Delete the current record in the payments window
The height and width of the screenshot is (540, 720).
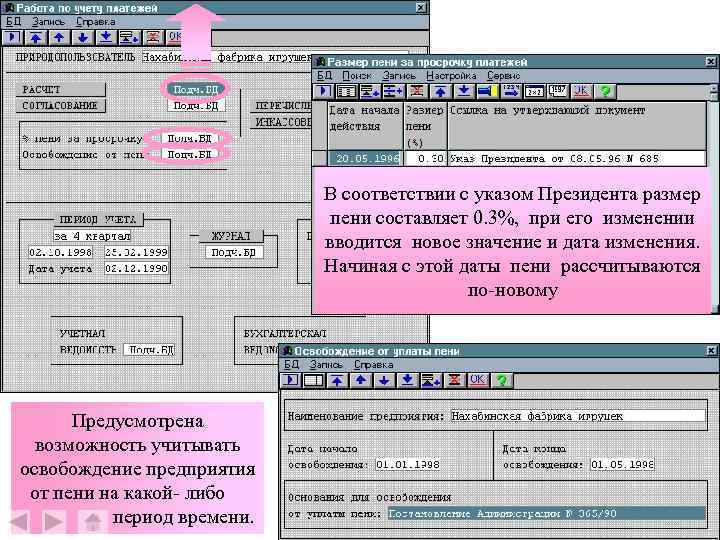tap(153, 38)
